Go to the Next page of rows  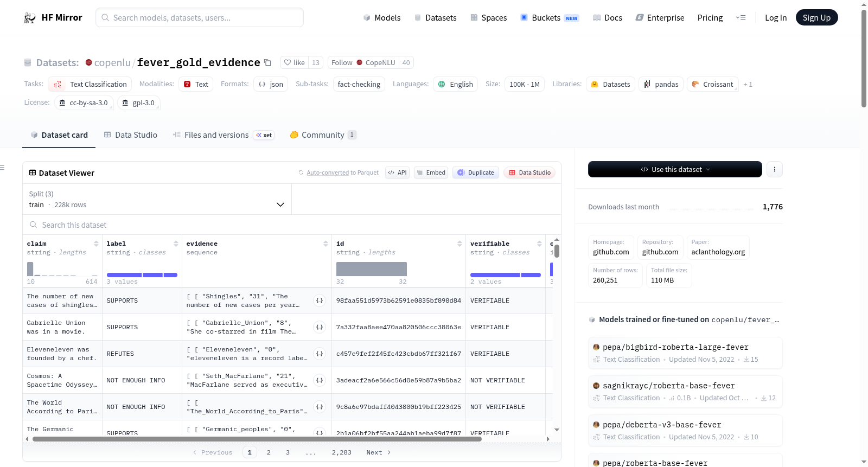(x=379, y=452)
